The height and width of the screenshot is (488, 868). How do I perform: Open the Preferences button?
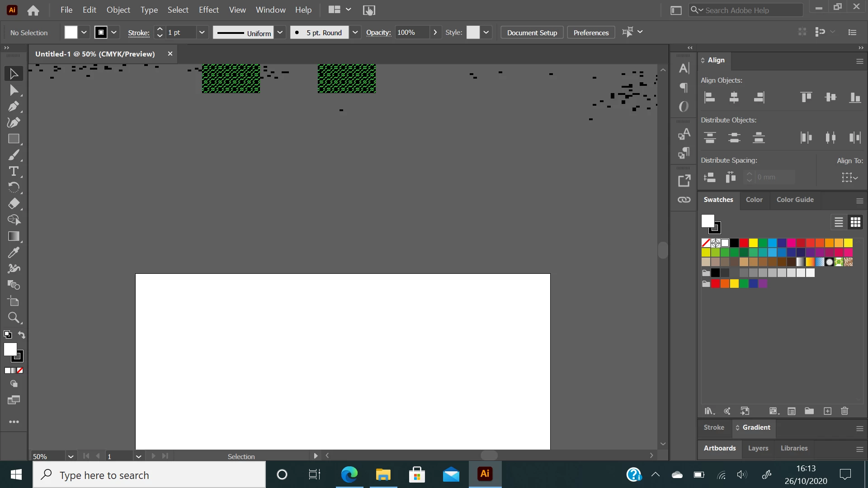coord(591,33)
